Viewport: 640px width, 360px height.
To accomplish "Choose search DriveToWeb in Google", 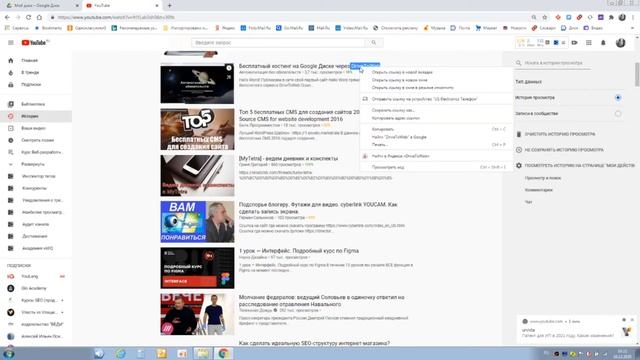I will (436, 137).
